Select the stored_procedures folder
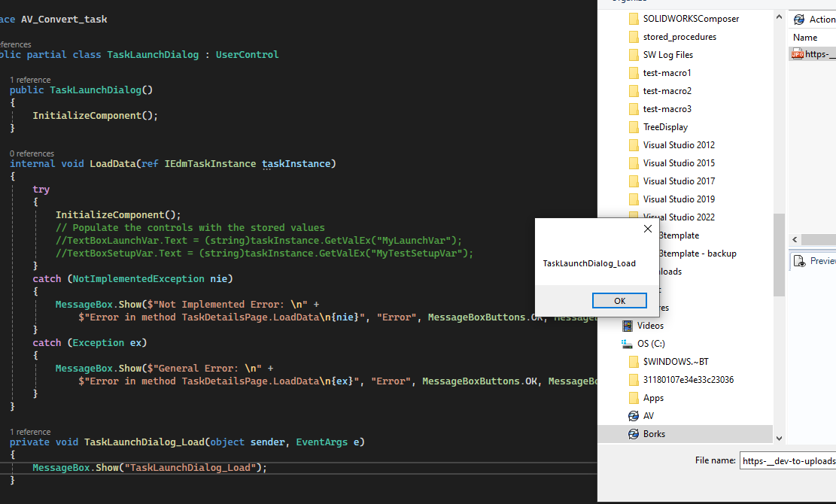The width and height of the screenshot is (836, 504). click(672, 37)
